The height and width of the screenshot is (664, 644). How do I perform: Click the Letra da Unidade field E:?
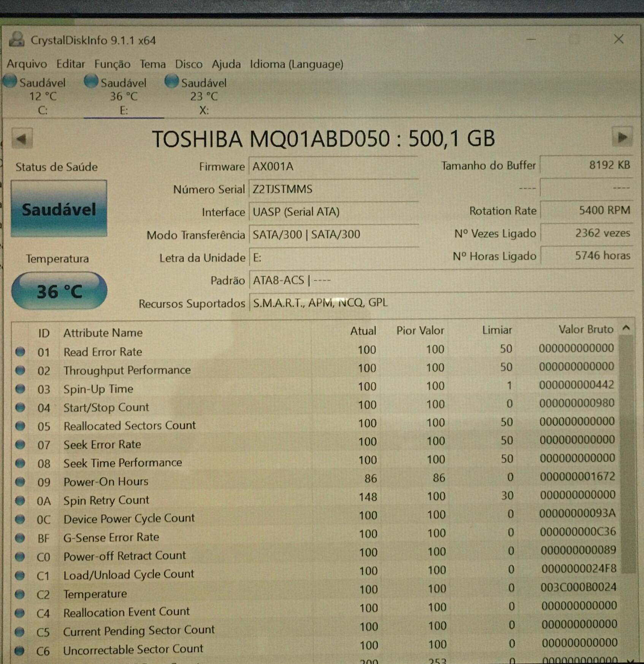(334, 257)
